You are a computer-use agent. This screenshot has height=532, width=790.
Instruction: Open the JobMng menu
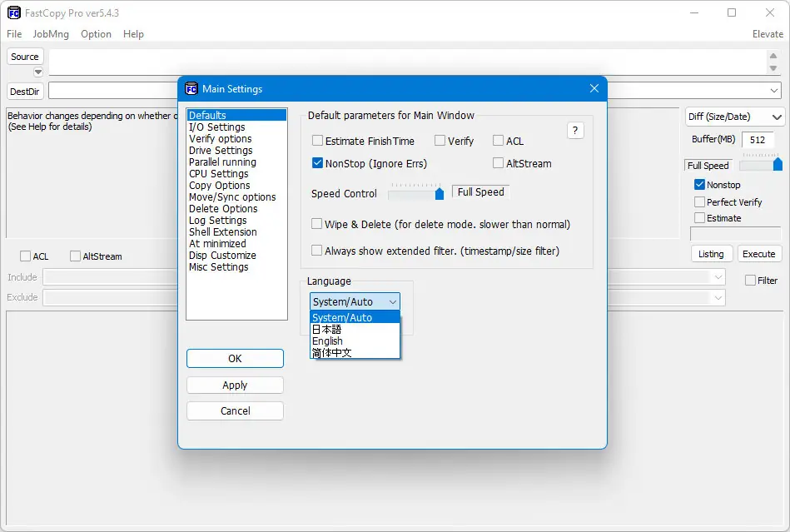click(x=51, y=34)
